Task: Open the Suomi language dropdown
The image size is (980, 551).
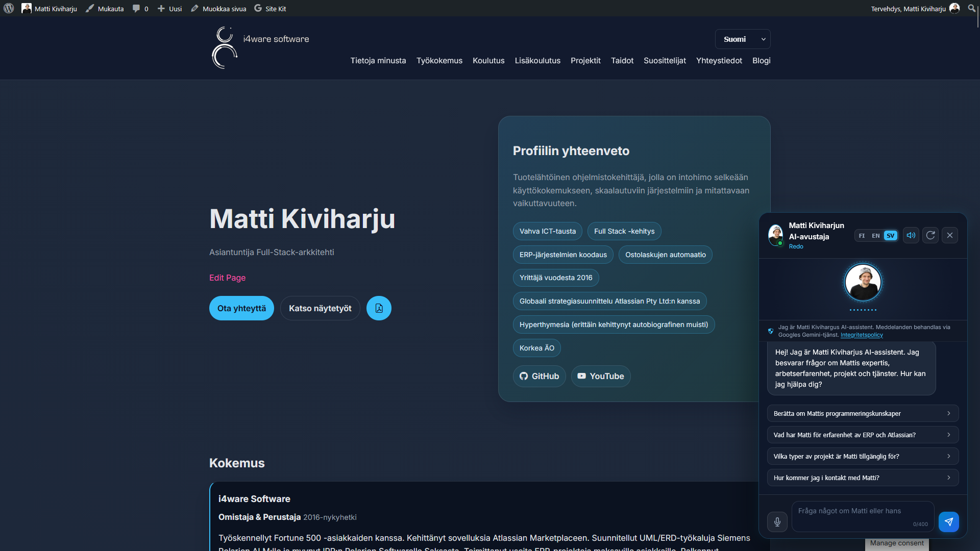Action: coord(743,39)
